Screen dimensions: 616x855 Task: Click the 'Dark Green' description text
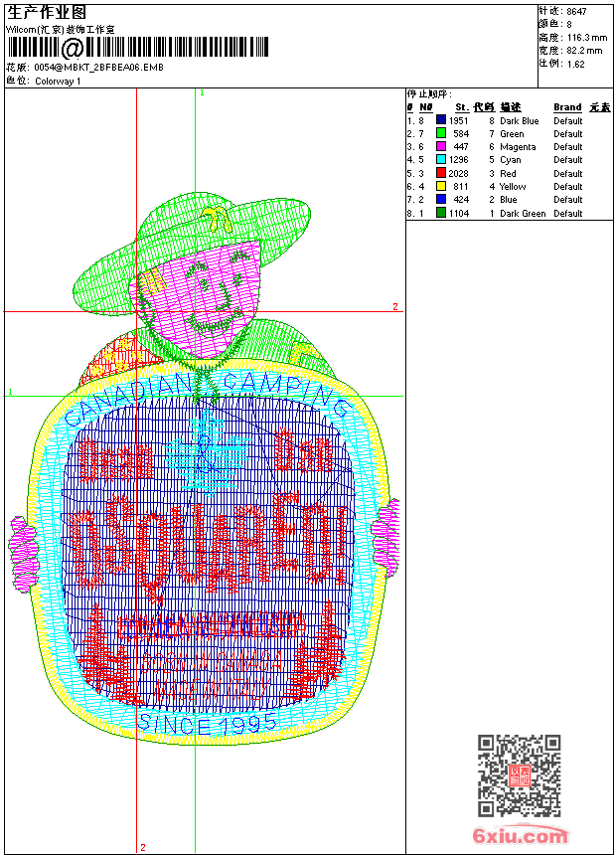point(523,214)
